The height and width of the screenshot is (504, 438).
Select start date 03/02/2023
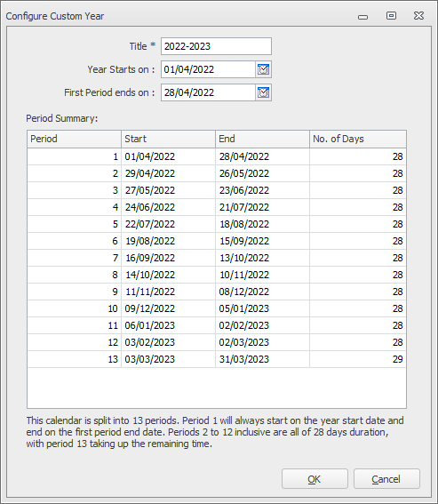[169, 342]
